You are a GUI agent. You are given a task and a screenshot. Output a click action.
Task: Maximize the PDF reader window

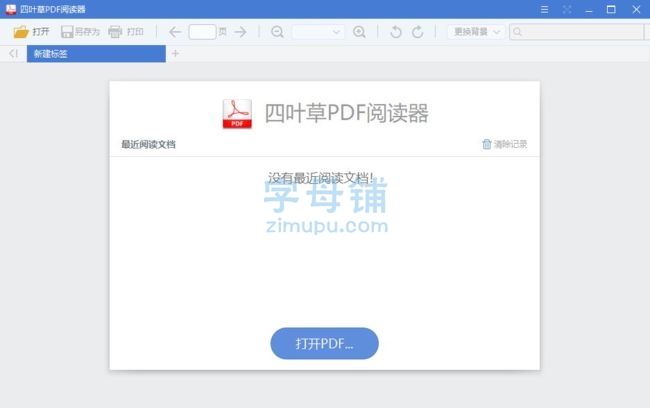tap(611, 10)
